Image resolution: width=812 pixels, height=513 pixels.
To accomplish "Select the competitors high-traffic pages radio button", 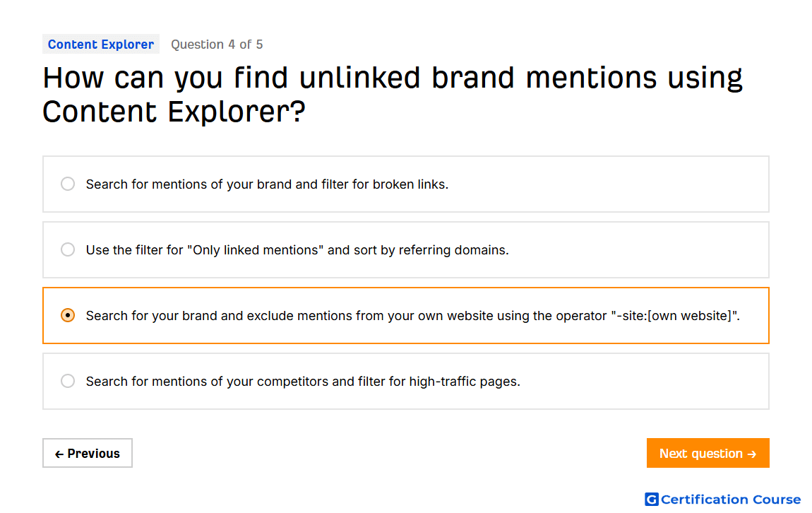I will tap(68, 382).
